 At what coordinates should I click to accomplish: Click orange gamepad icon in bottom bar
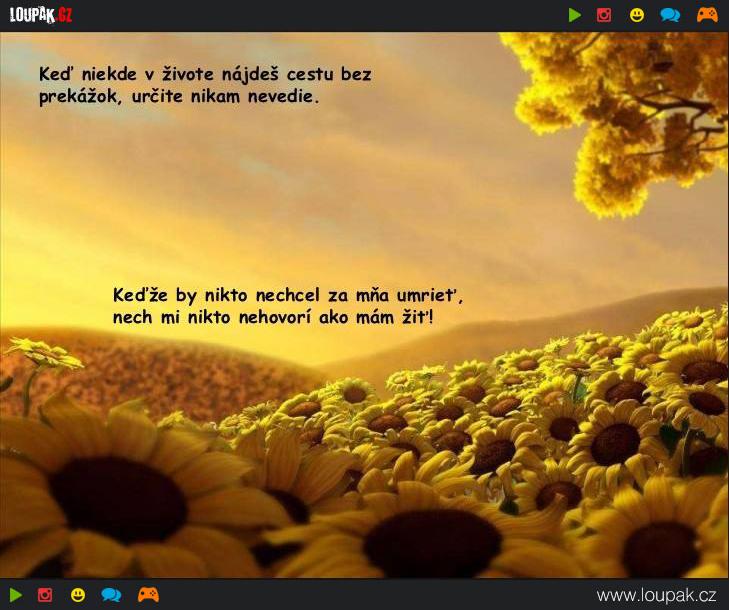click(x=148, y=595)
